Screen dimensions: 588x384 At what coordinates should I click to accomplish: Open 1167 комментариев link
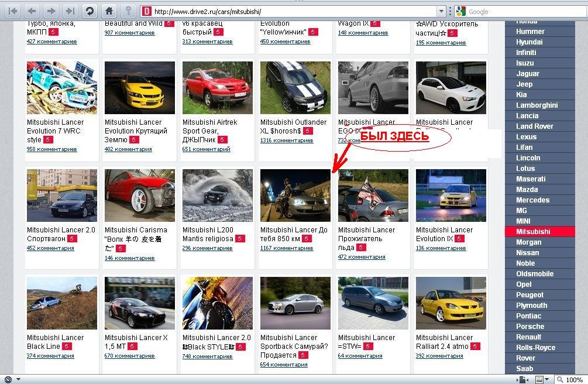pyautogui.click(x=287, y=248)
